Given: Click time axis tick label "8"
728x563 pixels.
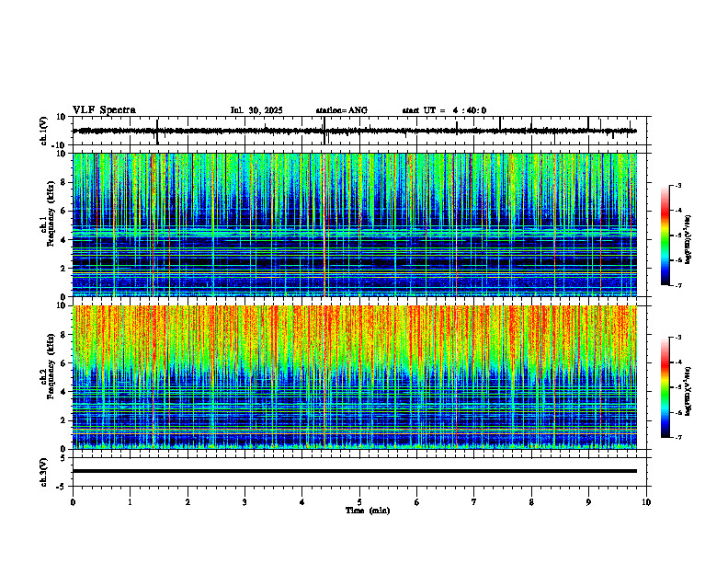Looking at the screenshot, I should pos(531,502).
